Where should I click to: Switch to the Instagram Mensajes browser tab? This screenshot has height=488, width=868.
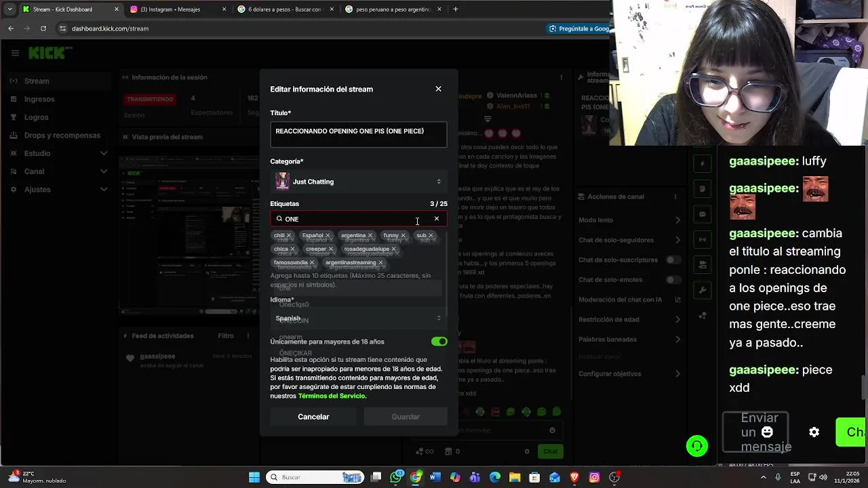(178, 9)
